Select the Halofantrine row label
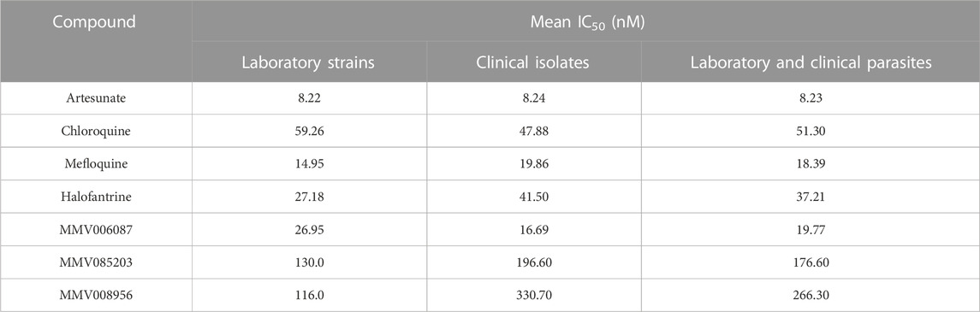Viewport: 980px width, 312px height. click(96, 197)
